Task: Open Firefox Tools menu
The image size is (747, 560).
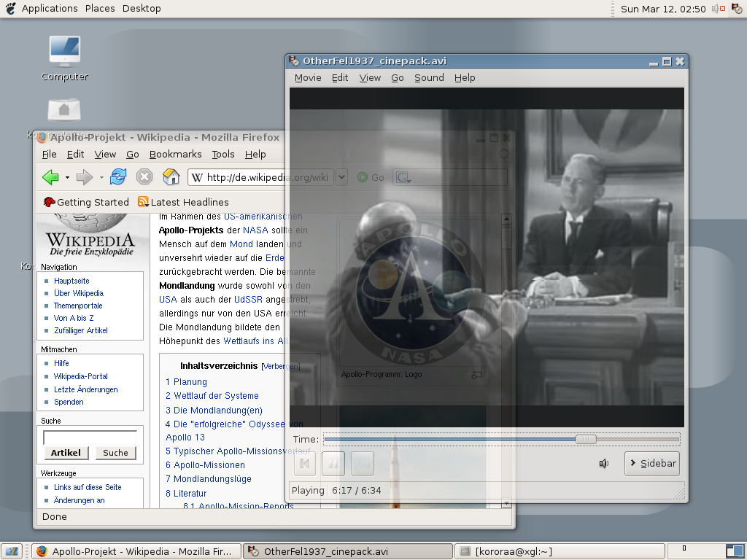Action: point(223,155)
